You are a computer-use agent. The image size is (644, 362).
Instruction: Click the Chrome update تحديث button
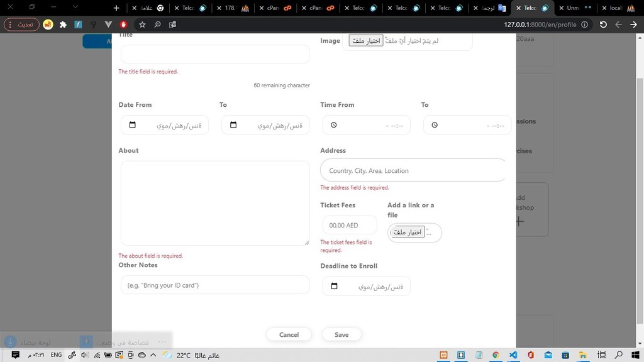[x=22, y=25]
